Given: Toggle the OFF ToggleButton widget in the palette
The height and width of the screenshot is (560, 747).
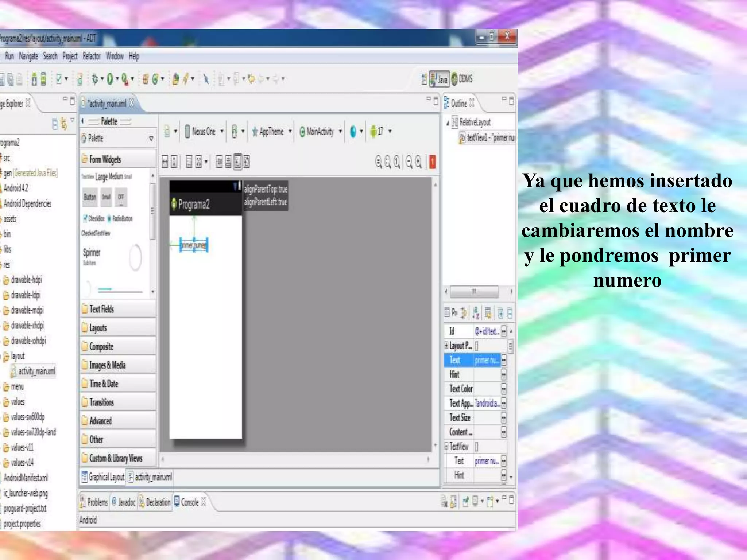Looking at the screenshot, I should (121, 197).
